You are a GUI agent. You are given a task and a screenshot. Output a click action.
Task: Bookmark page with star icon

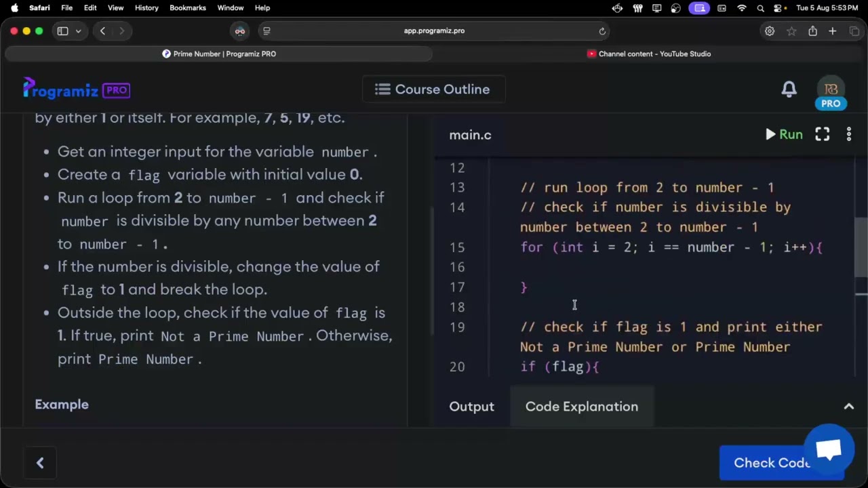(x=791, y=31)
